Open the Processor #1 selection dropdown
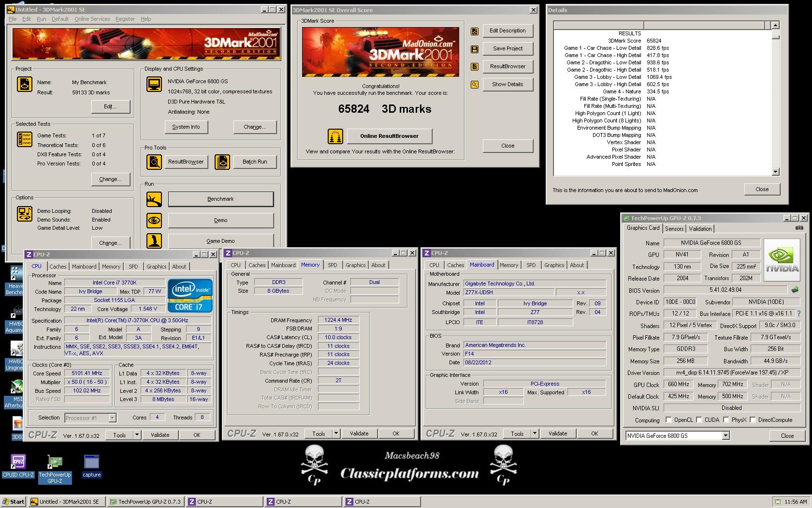This screenshot has height=508, width=812. pos(112,418)
